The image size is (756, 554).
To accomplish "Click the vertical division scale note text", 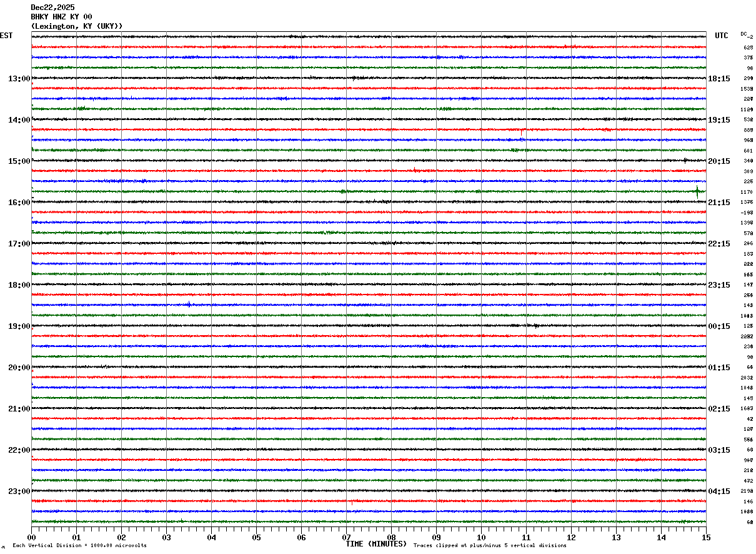I will 79,546.
